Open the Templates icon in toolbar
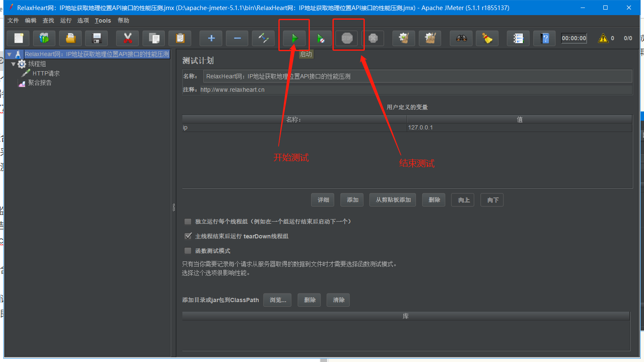 click(x=44, y=38)
